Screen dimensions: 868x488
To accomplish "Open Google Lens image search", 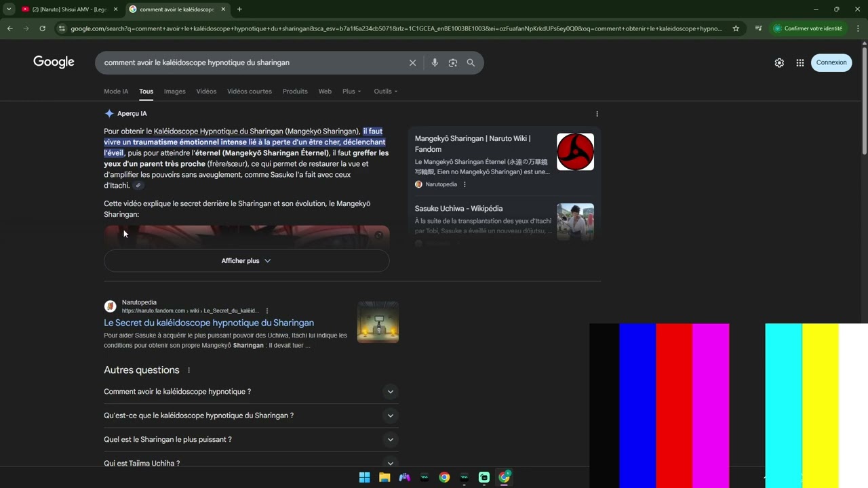I will click(x=452, y=62).
